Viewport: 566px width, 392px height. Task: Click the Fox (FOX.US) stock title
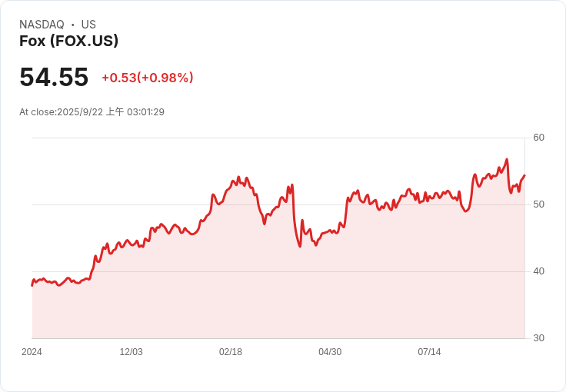coord(68,42)
